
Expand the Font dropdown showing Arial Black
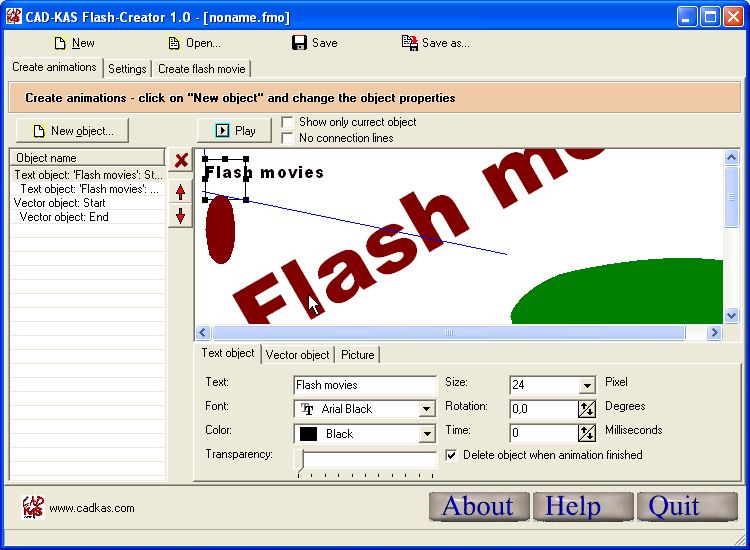point(426,409)
